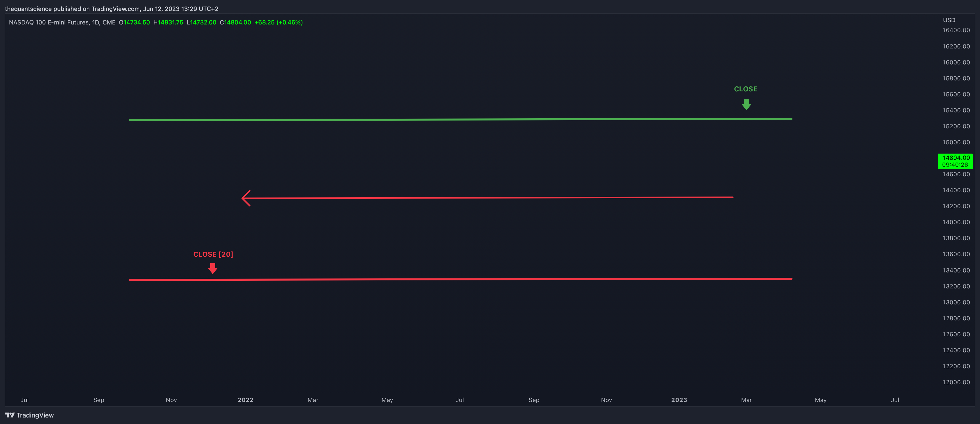This screenshot has height=424, width=980.
Task: Click the 2023 label on time axis
Action: (x=679, y=400)
